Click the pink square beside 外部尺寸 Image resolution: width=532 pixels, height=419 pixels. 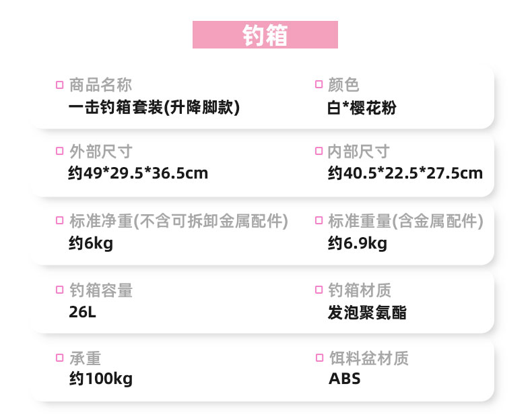point(59,152)
